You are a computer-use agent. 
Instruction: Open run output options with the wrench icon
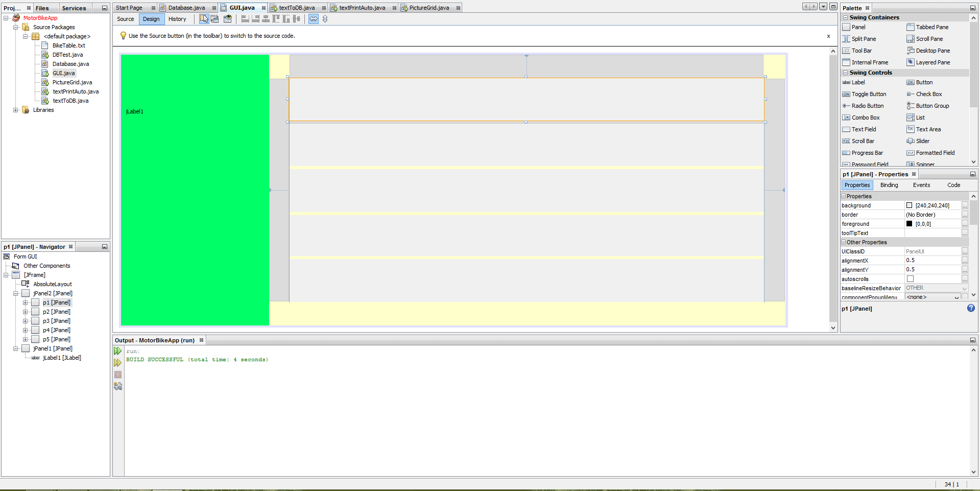(x=117, y=387)
